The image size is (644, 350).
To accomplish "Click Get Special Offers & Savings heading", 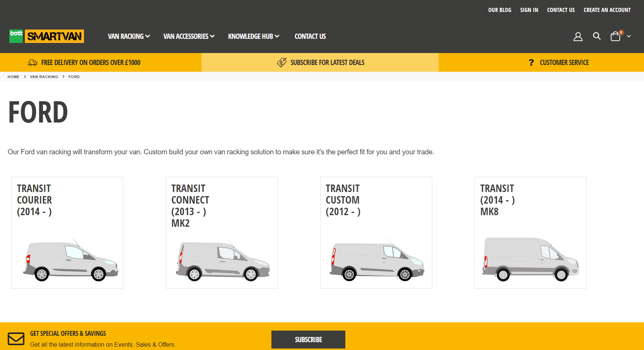I will pyautogui.click(x=68, y=334).
